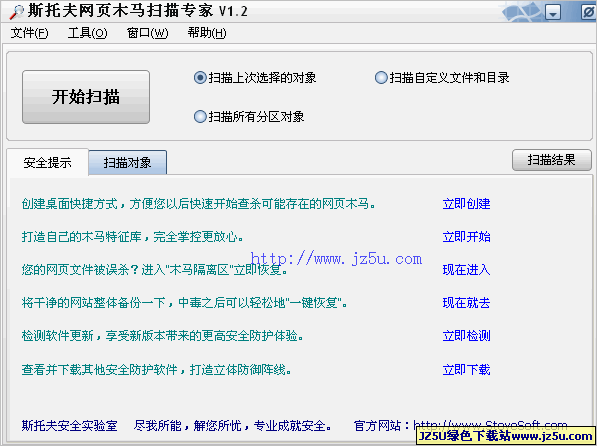Open the StoveSoft.com official website link
597x446 pixels.
[490, 424]
